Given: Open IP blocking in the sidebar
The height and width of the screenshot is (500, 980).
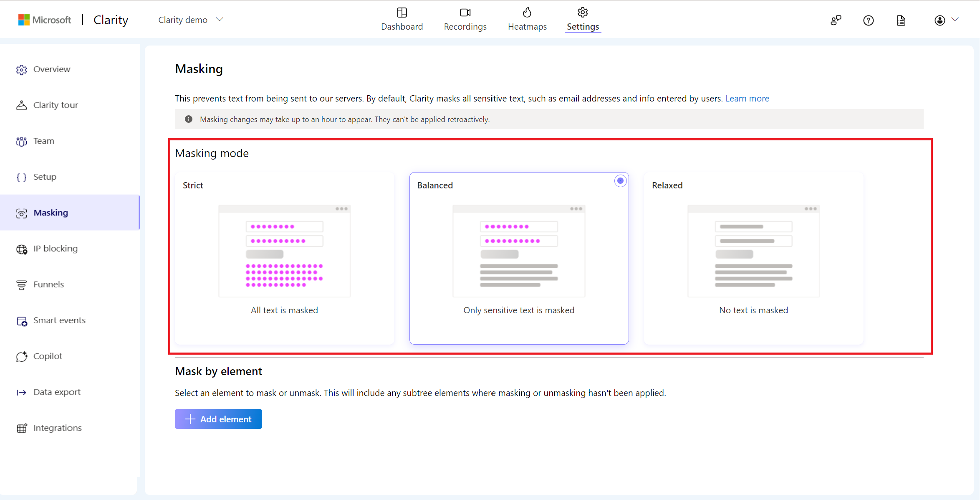Looking at the screenshot, I should point(70,249).
